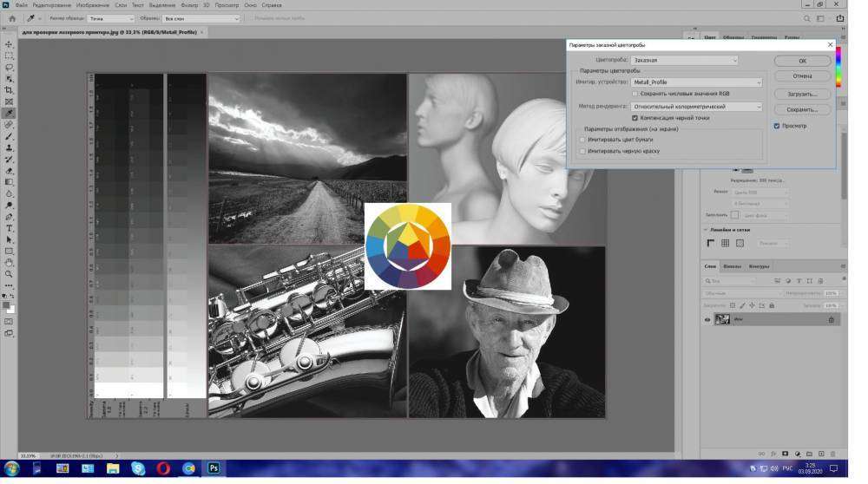Expand the device dropdown showing Metall_Profile
Image resolution: width=868 pixels, height=484 pixels.
pyautogui.click(x=697, y=82)
